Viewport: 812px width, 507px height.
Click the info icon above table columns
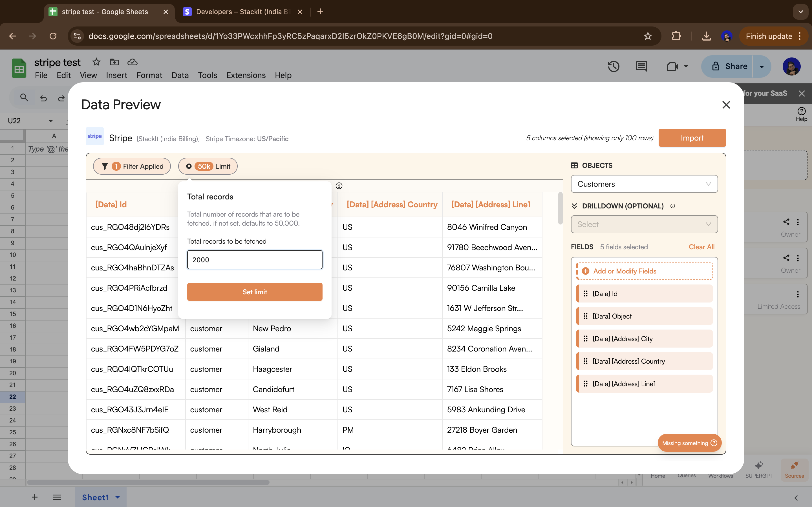(339, 186)
